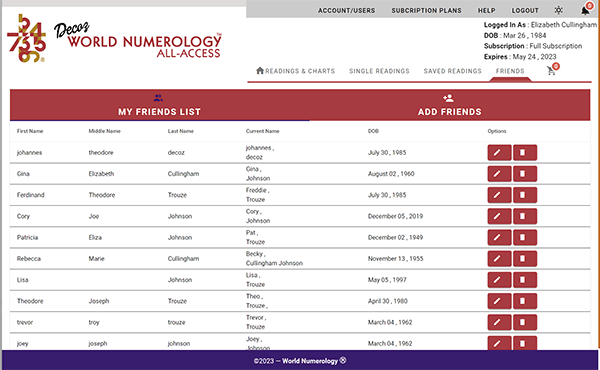Viewport: 600px width, 370px height.
Task: Delete Ferdinand Trouze's entry
Action: pos(525,195)
